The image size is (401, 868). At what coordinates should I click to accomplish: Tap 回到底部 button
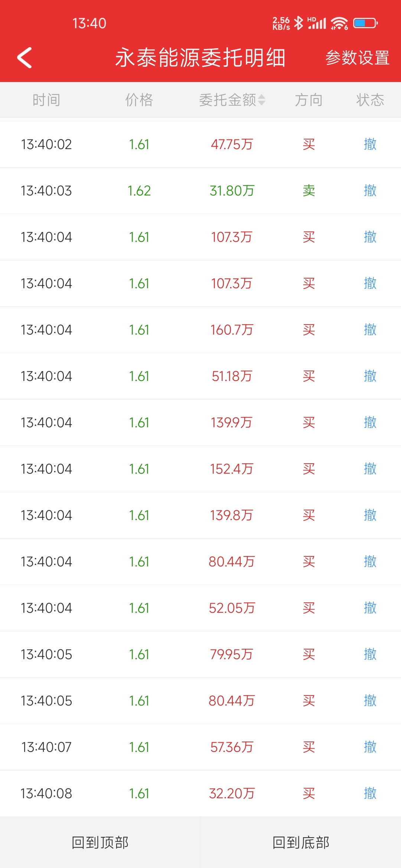pos(301,842)
